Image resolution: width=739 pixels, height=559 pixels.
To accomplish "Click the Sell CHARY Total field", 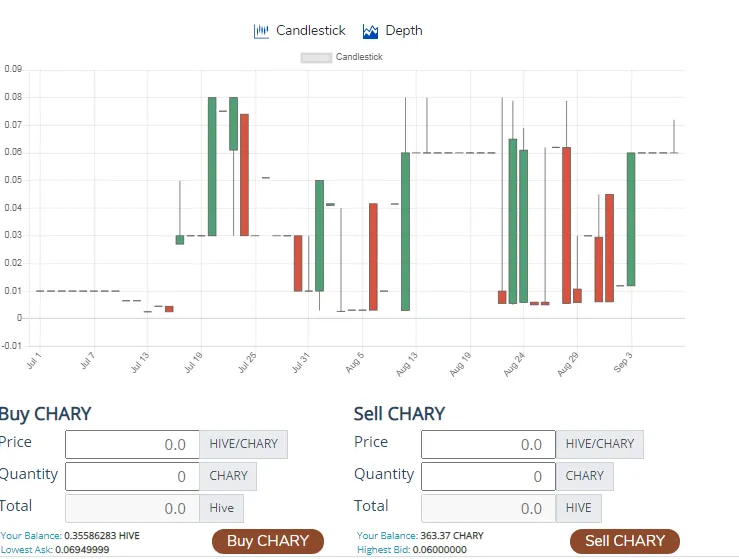I will tap(488, 509).
